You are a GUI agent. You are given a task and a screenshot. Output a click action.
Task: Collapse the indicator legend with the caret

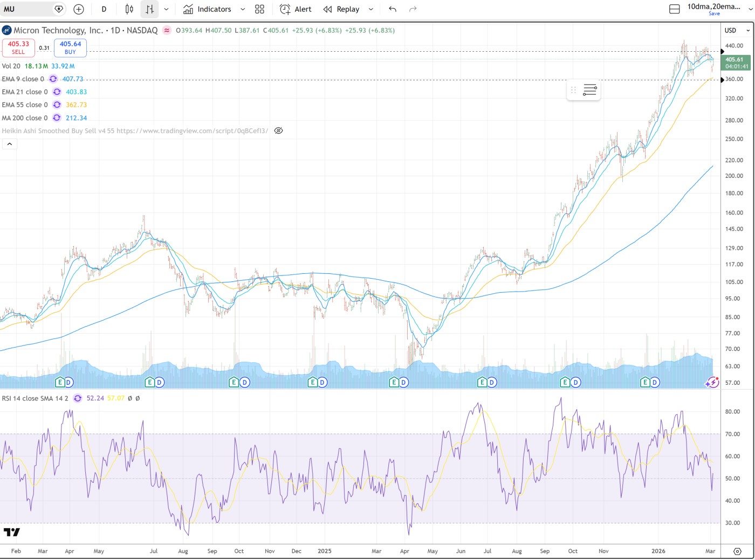pos(10,144)
